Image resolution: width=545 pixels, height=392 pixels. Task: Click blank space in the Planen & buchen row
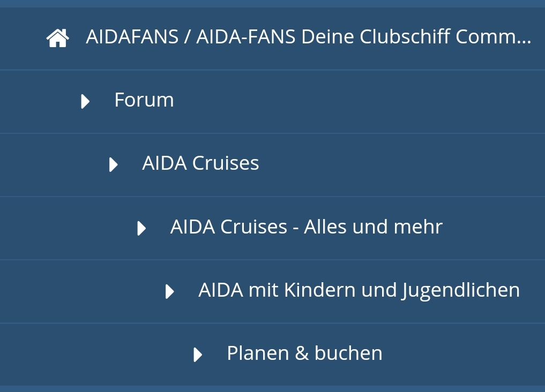(x=461, y=355)
